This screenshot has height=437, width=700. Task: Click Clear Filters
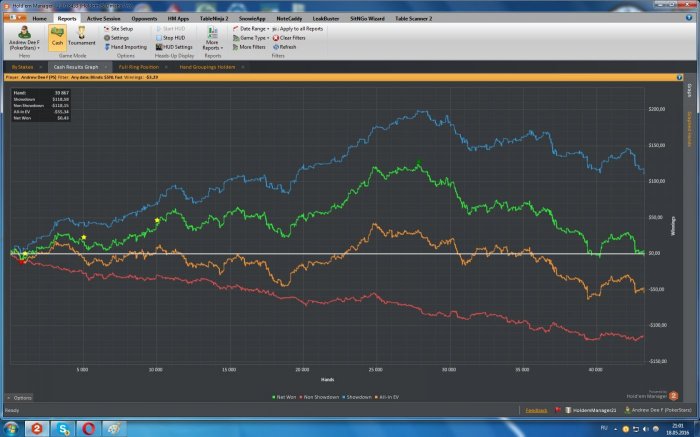(289, 38)
